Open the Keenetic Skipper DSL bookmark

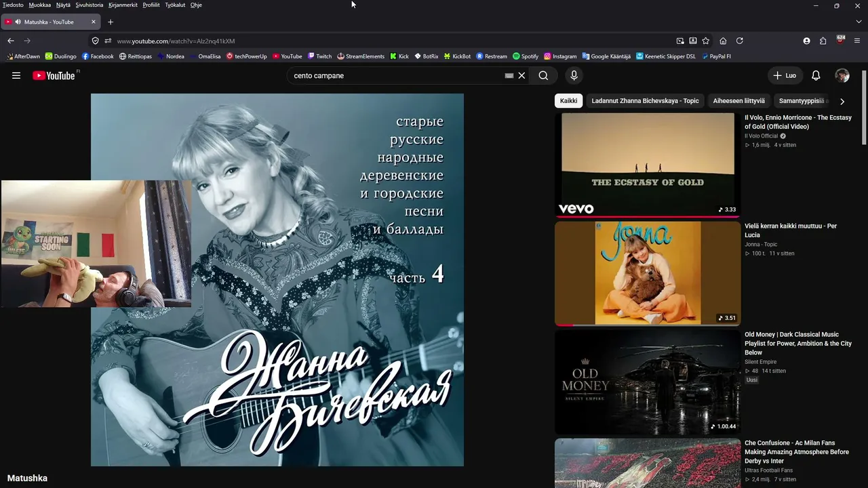coord(666,56)
